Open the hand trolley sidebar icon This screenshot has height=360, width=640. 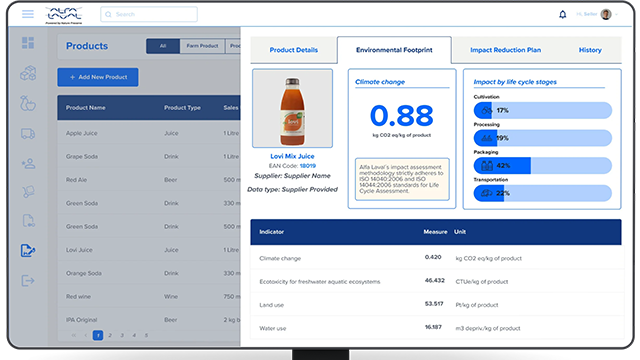point(28,191)
